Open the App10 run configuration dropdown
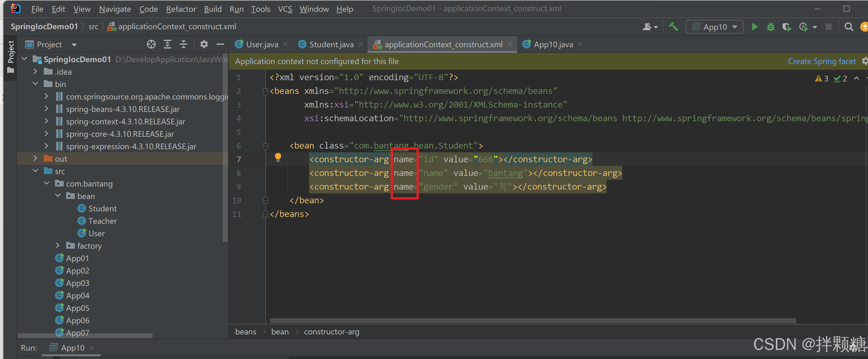 [x=714, y=27]
